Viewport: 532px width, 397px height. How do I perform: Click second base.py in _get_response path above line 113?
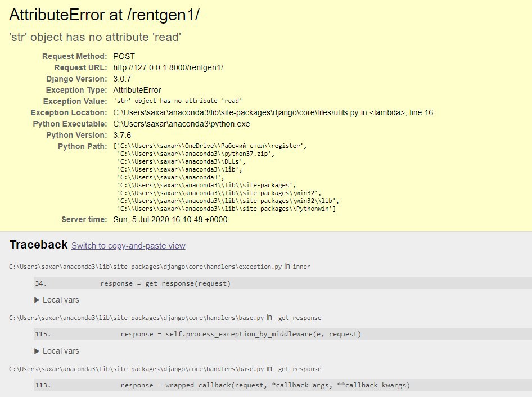tap(165, 369)
